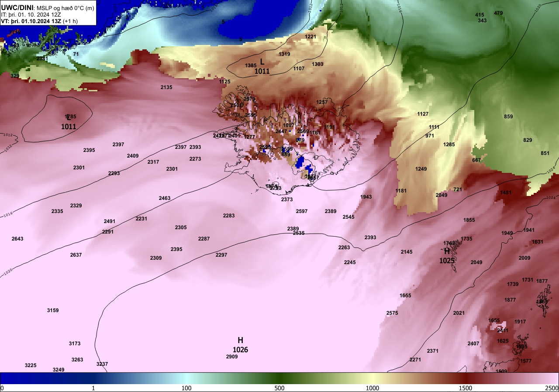The height and width of the screenshot is (392, 559).
Task: Click the 2021 height value
Action: click(x=459, y=313)
